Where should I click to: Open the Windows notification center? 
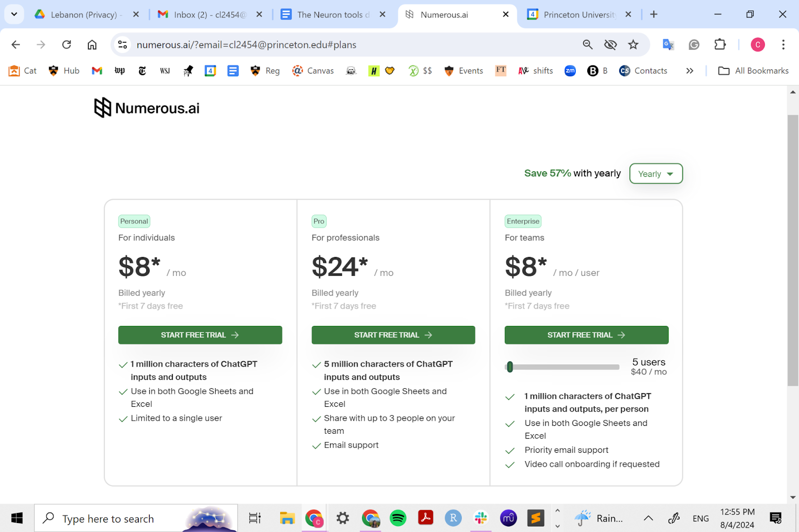point(776,519)
